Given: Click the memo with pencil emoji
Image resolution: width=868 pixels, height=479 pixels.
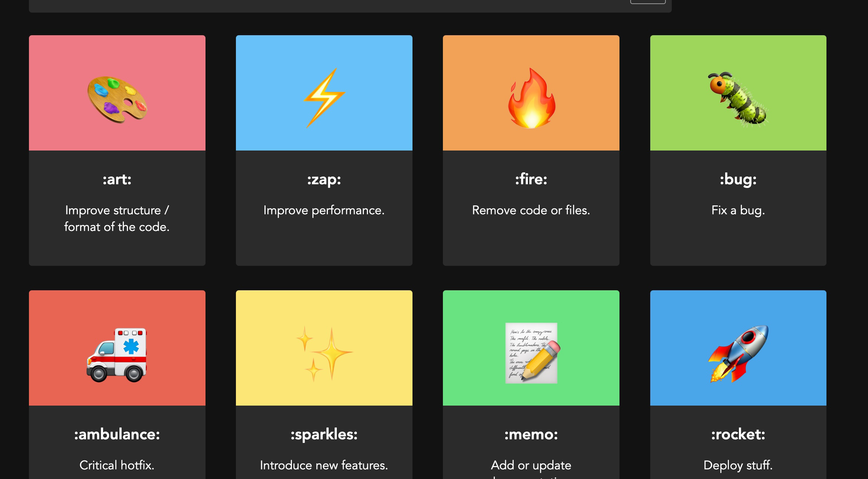Looking at the screenshot, I should click(532, 353).
